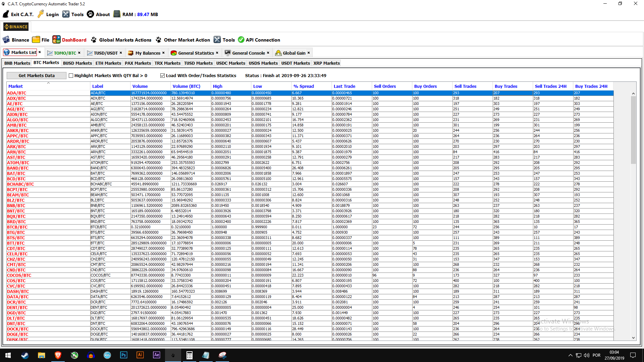
Task: Open the File folder icon
Action: coord(36,40)
